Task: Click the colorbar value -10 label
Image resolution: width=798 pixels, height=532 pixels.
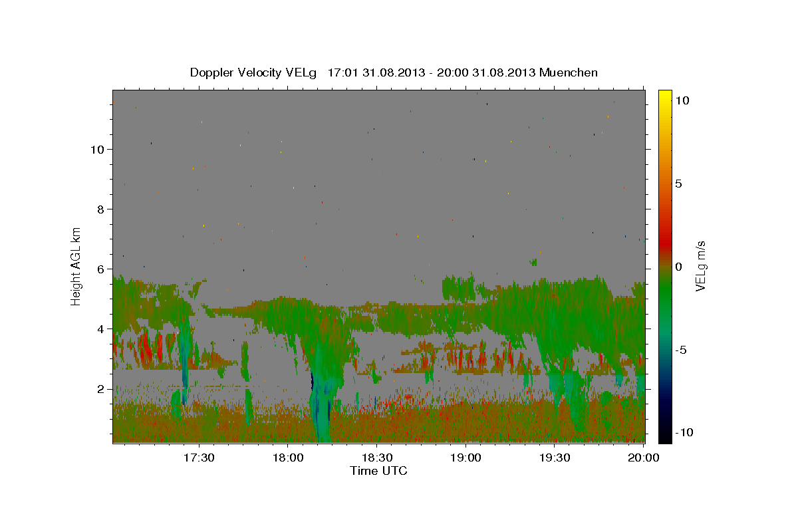Action: pyautogui.click(x=683, y=432)
